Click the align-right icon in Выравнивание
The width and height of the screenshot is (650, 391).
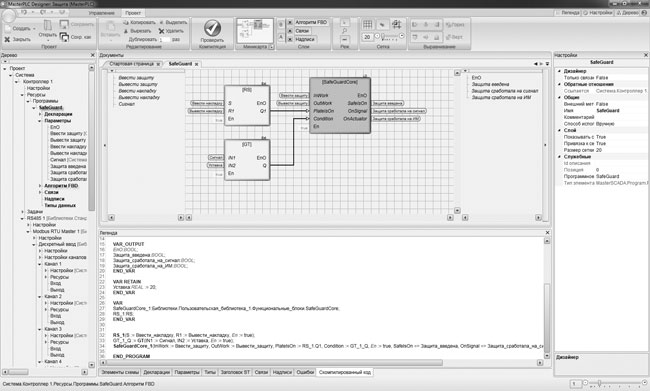tap(437, 24)
